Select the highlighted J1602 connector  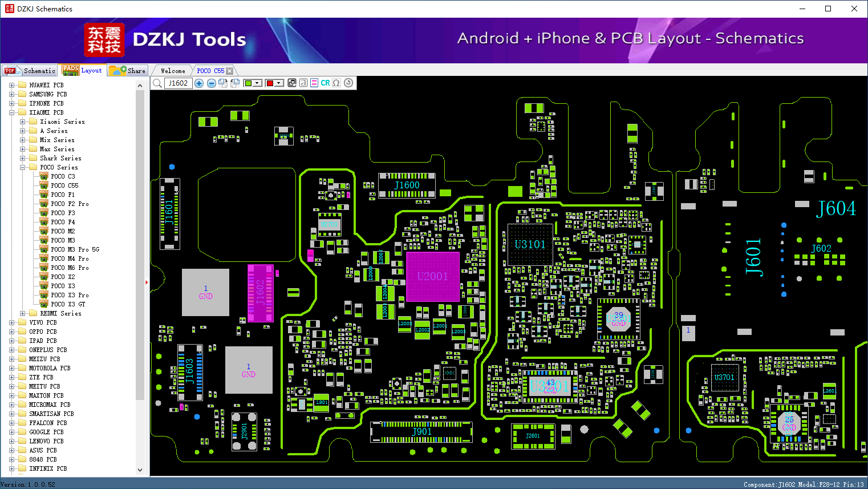pyautogui.click(x=261, y=293)
